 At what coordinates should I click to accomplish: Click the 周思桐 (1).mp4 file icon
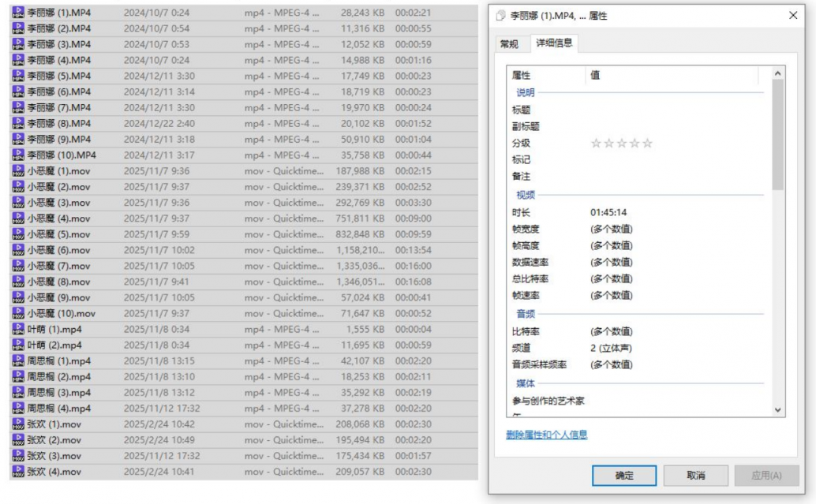coord(18,361)
